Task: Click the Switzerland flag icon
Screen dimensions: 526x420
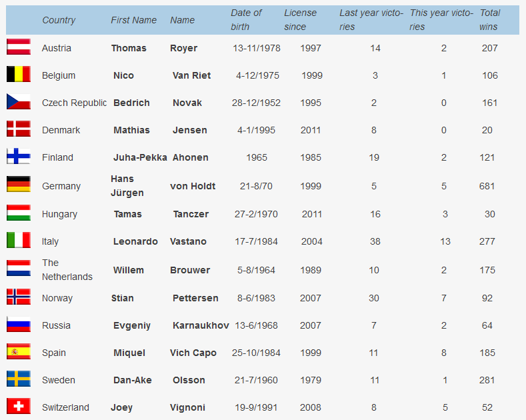Action: click(x=19, y=406)
